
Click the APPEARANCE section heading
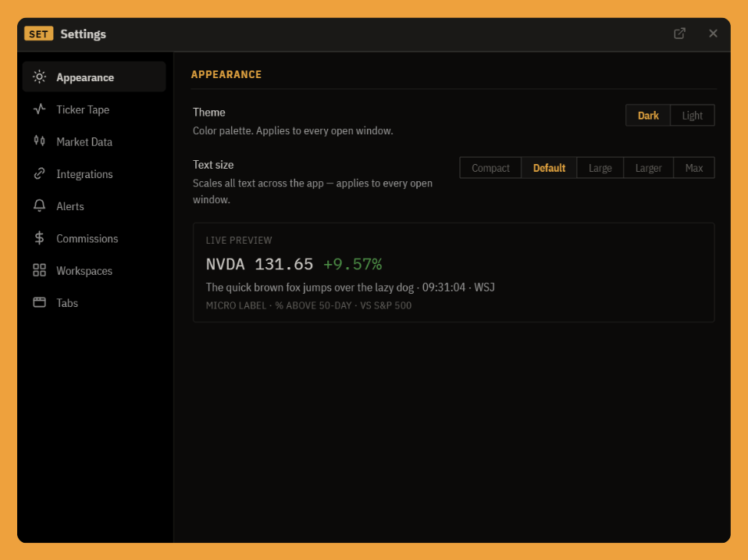click(x=226, y=74)
